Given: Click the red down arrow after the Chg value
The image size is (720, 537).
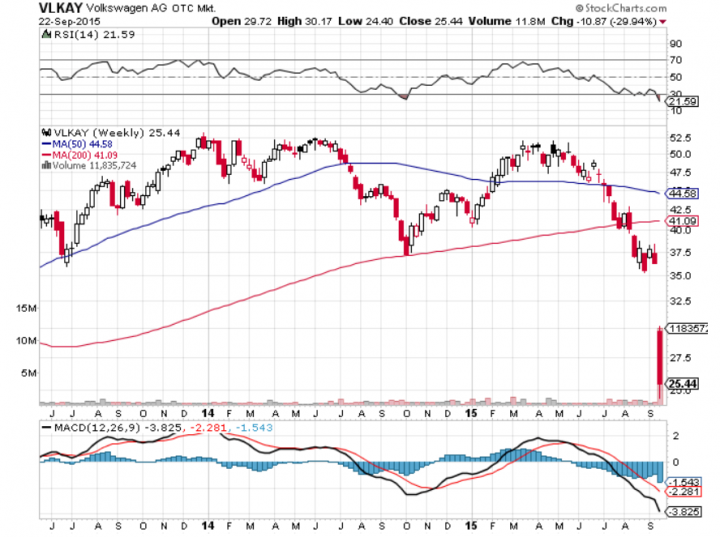Looking at the screenshot, I should tap(663, 22).
